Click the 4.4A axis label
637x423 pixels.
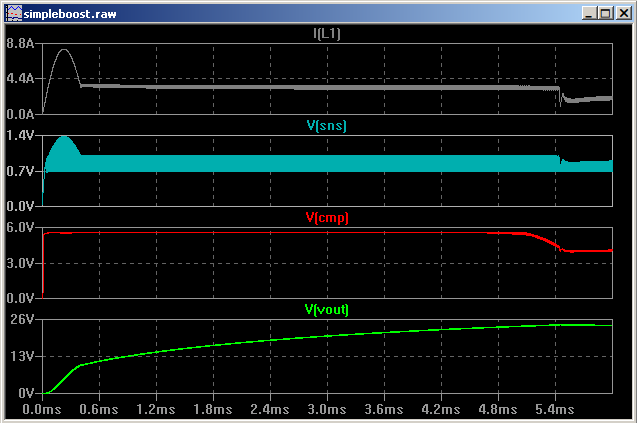coord(20,78)
